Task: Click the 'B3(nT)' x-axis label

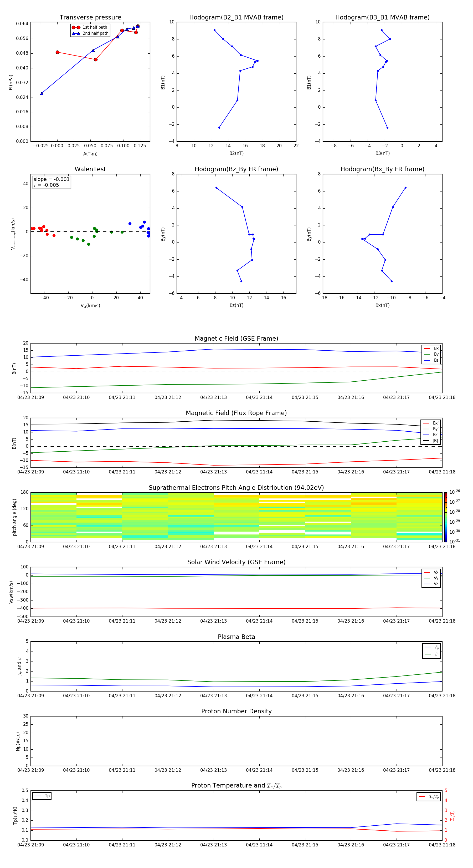Action: click(382, 153)
